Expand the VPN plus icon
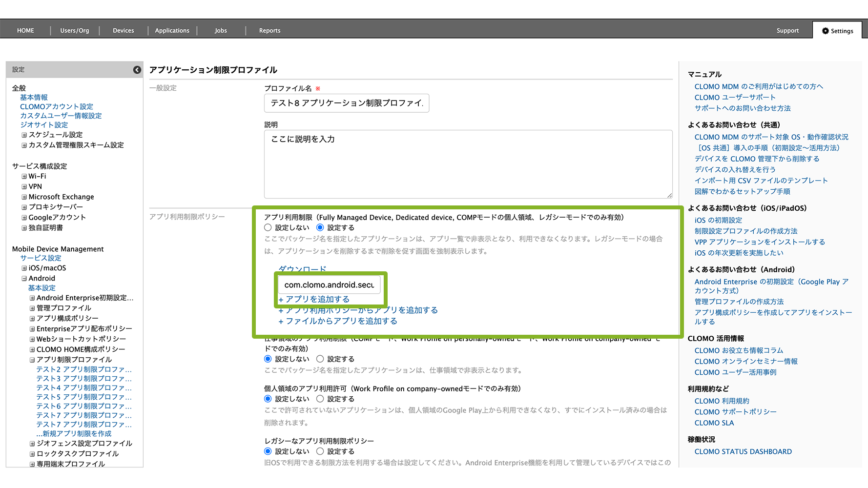This screenshot has width=868, height=488. click(x=24, y=186)
